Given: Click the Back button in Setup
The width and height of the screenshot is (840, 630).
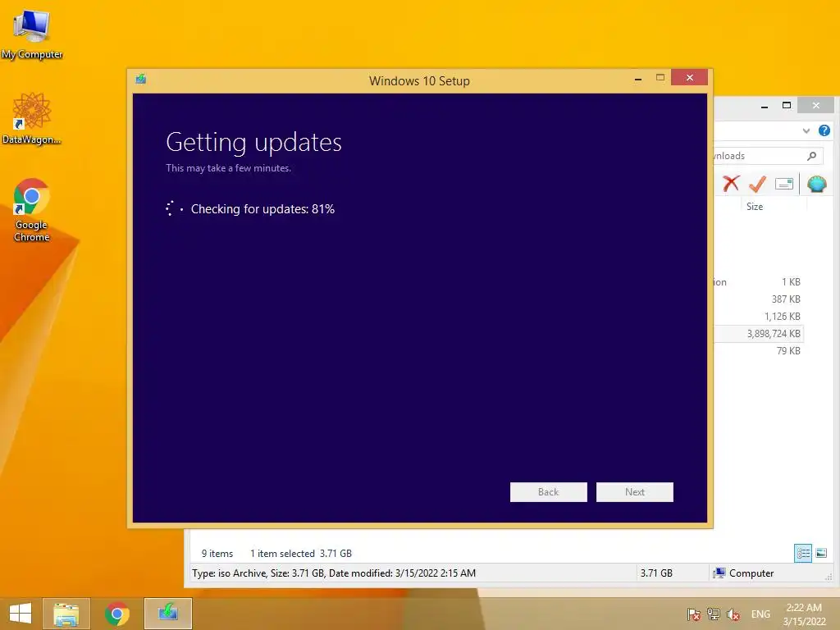Looking at the screenshot, I should pos(548,492).
